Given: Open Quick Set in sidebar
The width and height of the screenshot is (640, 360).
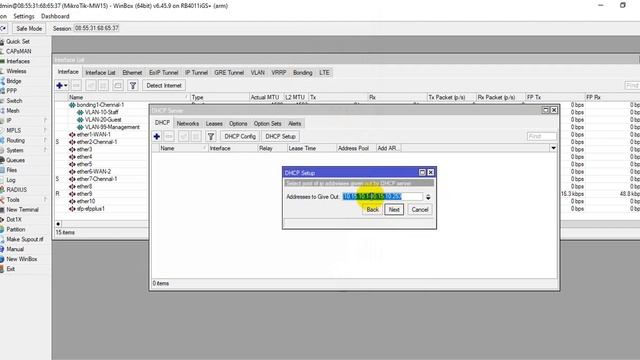Looking at the screenshot, I should (18, 41).
